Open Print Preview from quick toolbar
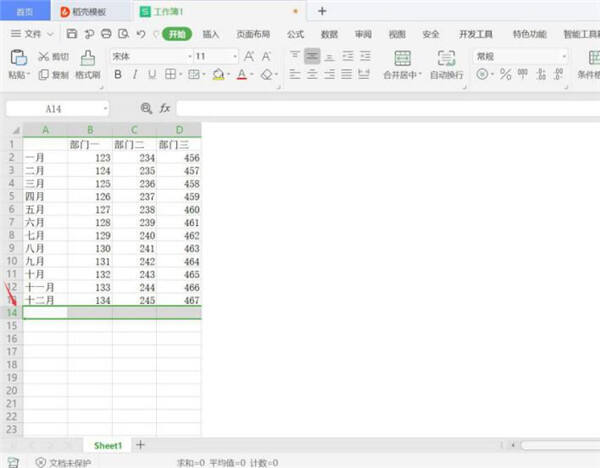600x468 pixels. coord(123,34)
